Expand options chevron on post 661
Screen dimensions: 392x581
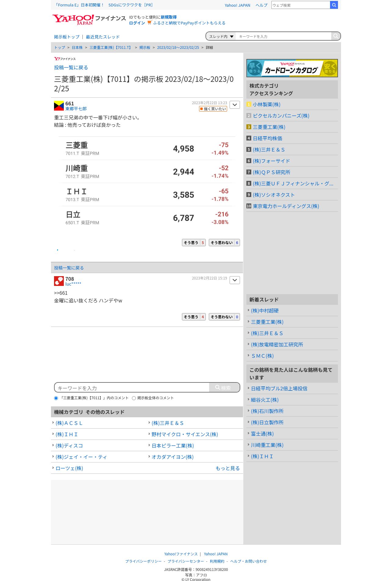coord(235,105)
